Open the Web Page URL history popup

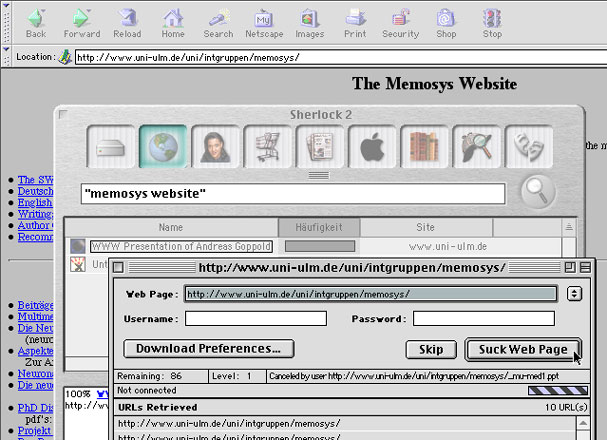pyautogui.click(x=573, y=294)
